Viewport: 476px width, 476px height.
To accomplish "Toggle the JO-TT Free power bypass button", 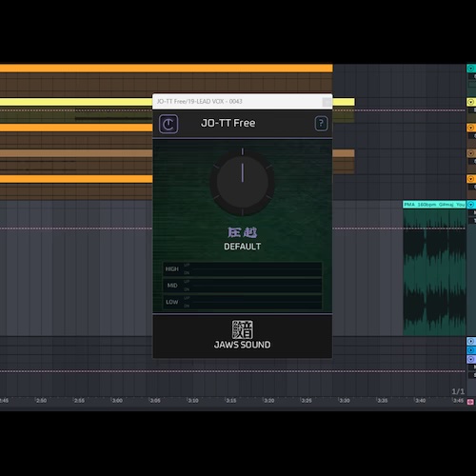I will [169, 124].
